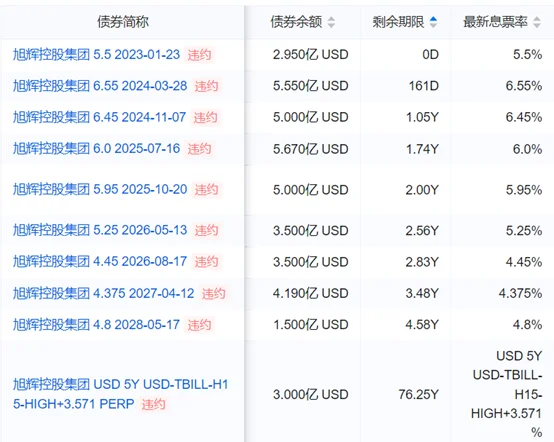
Task: Select coupon rate cell 6.45%
Action: pos(524,117)
